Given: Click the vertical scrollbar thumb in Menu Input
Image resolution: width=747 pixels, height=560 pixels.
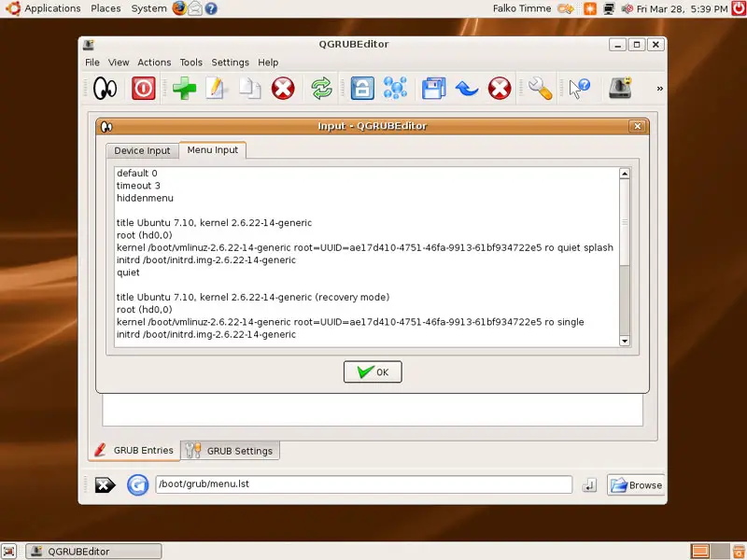Looking at the screenshot, I should [x=625, y=222].
